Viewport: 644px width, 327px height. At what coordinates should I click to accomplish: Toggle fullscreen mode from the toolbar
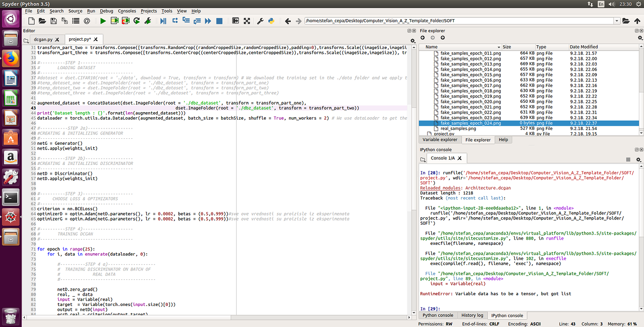pos(246,21)
